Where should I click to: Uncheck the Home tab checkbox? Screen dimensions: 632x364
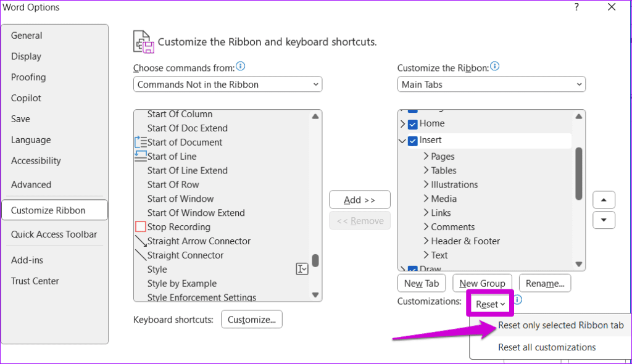point(412,124)
